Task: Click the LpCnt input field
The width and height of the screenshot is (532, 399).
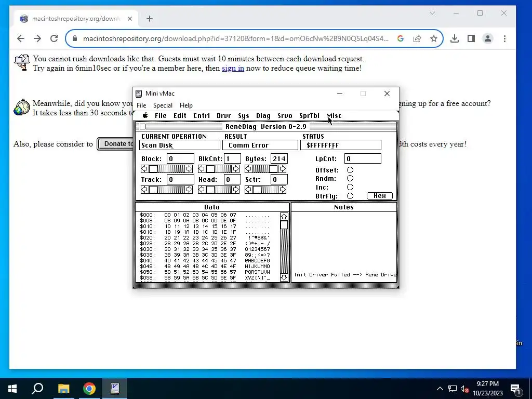Action: point(363,158)
